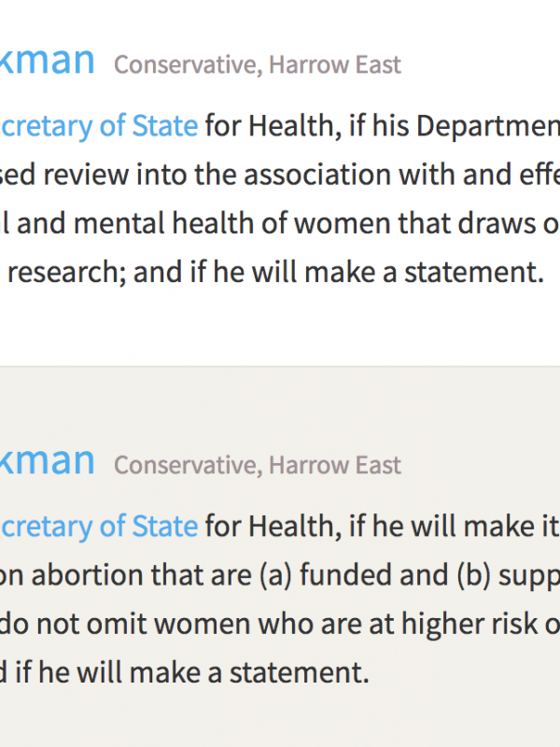Click the text "for Health, if his Departmen"

point(383,126)
